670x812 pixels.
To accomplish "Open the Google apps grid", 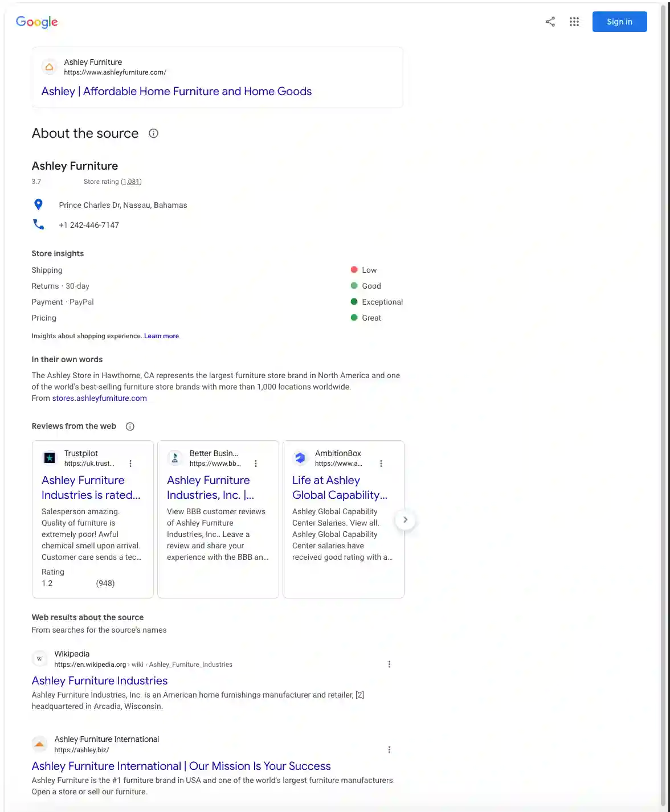I will [574, 22].
